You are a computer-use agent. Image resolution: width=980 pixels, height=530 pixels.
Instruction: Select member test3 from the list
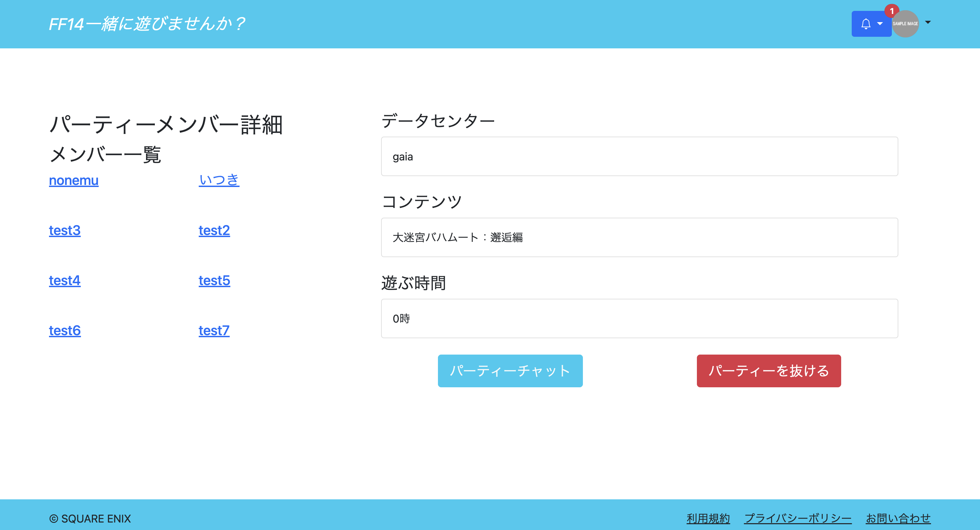coord(64,230)
